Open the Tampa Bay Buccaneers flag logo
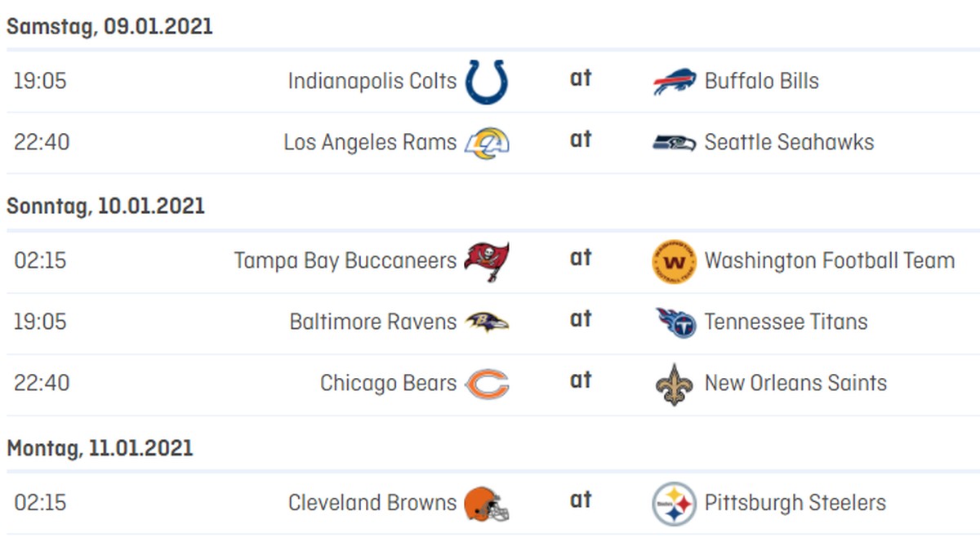The width and height of the screenshot is (980, 551). 487,261
